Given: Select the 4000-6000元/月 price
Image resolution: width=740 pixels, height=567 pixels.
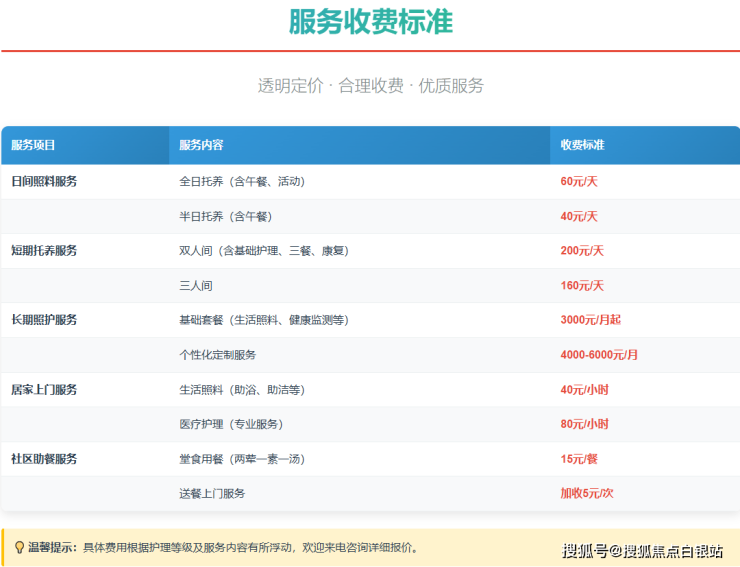Looking at the screenshot, I should [x=599, y=355].
